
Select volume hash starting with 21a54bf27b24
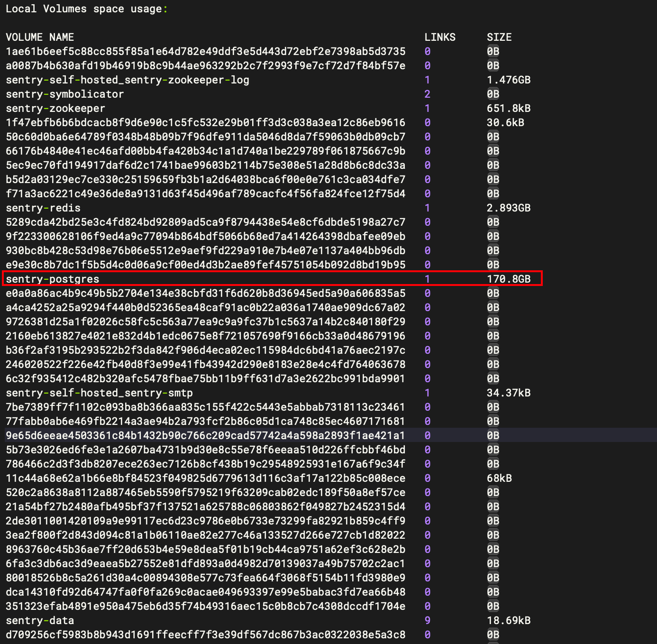(x=206, y=506)
